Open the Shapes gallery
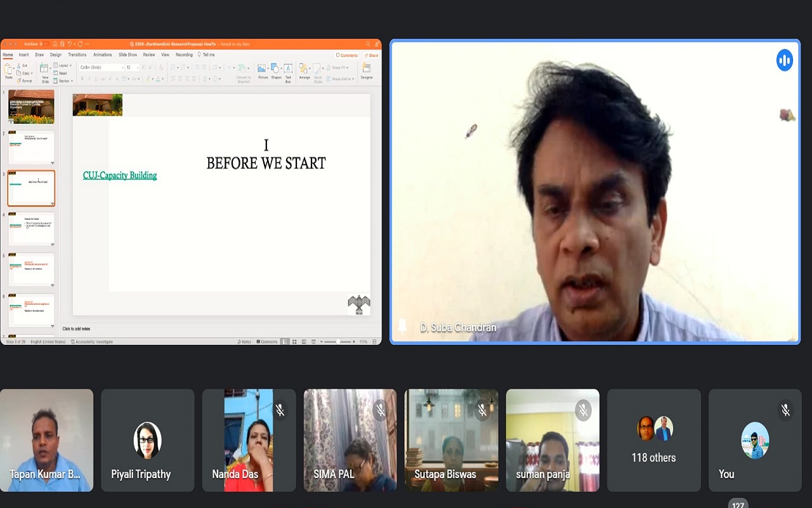 (276, 69)
